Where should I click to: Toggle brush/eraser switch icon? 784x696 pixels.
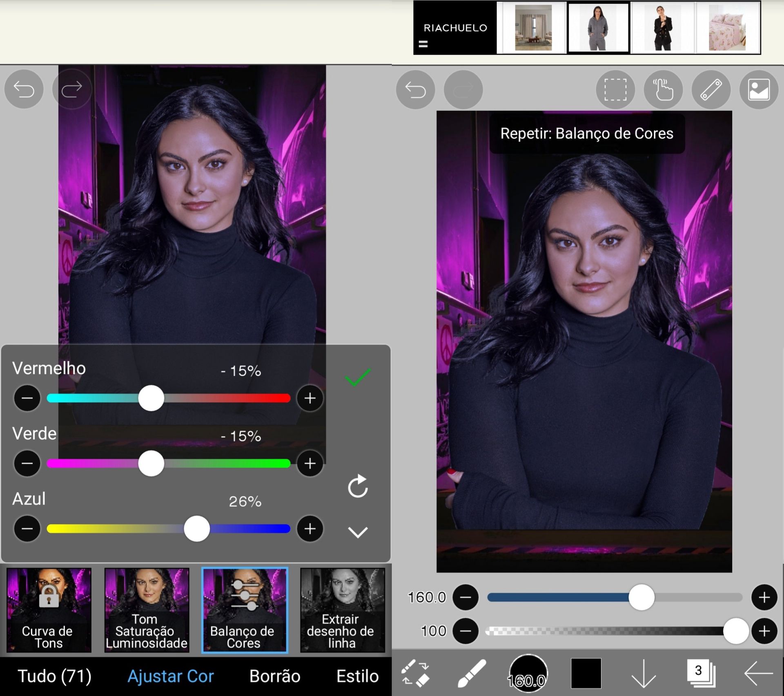(415, 672)
